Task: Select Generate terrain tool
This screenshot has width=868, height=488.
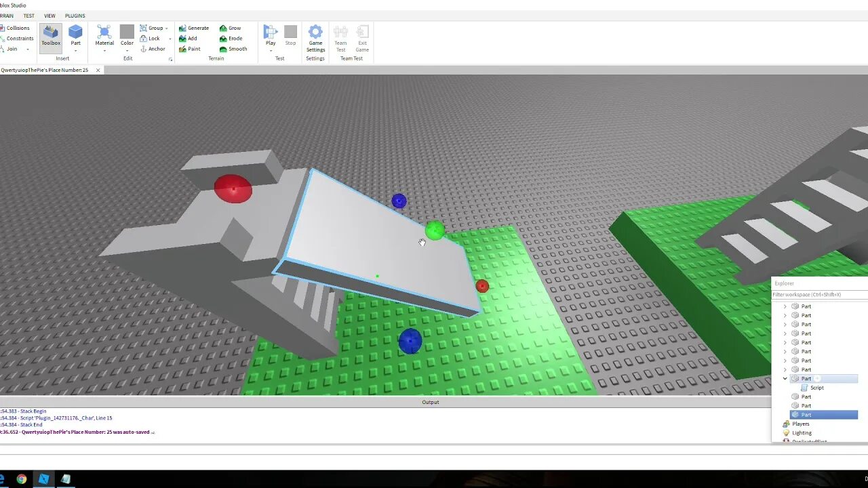Action: click(194, 28)
